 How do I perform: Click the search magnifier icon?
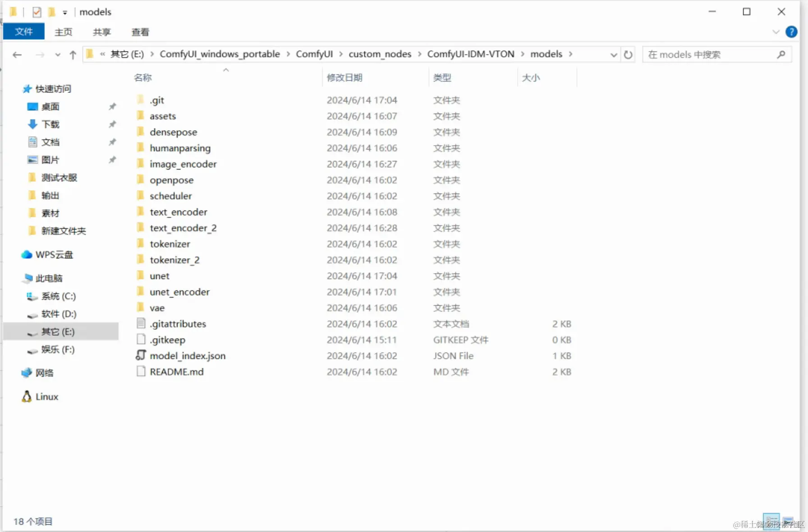coord(781,55)
